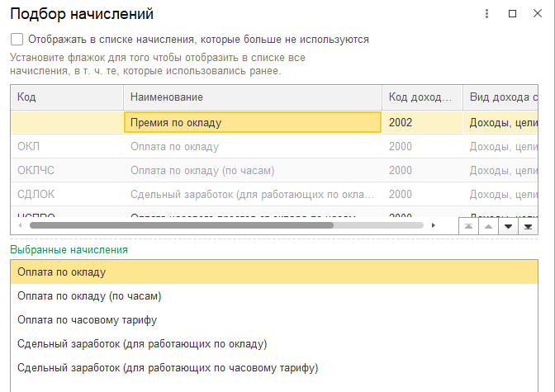555x392 pixels.
Task: Click the Код дохода column header
Action: click(x=421, y=97)
